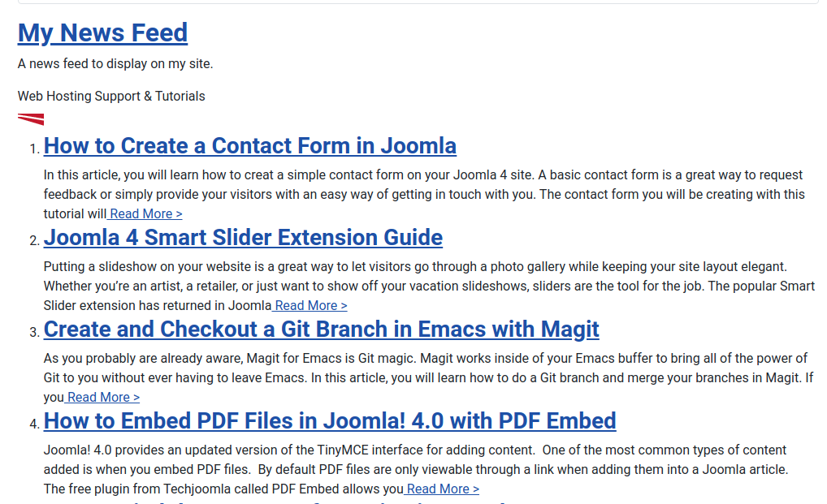Click the red feed logo image
Screen dimensions: 827x504
(x=31, y=119)
